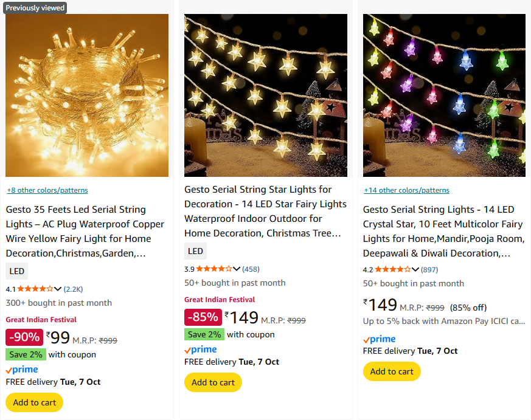Expand rating breakdown chevron beside 4.2 rating

[415, 269]
